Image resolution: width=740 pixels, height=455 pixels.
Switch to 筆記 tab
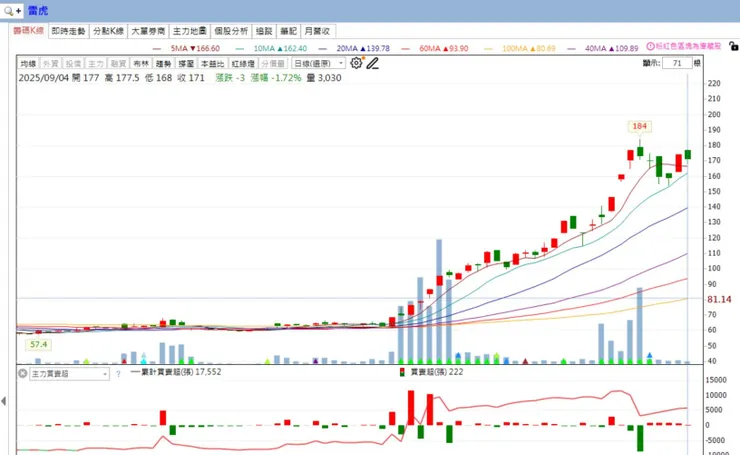click(x=288, y=31)
